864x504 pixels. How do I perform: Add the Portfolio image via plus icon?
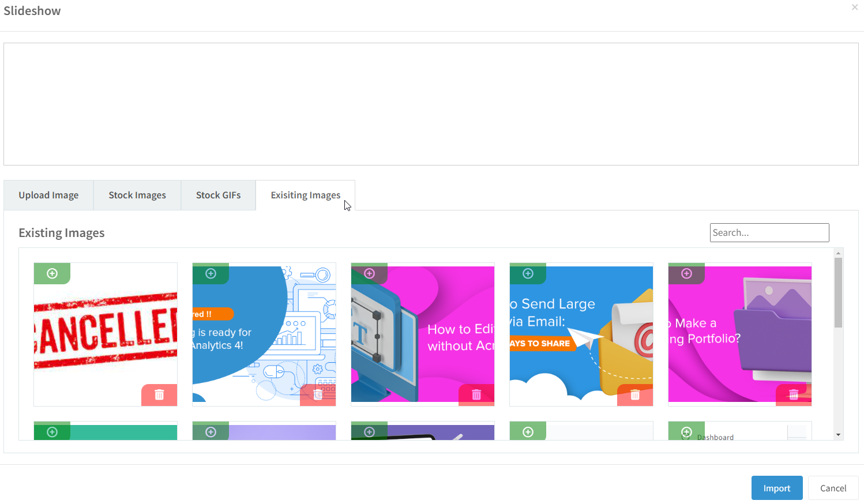pos(686,273)
